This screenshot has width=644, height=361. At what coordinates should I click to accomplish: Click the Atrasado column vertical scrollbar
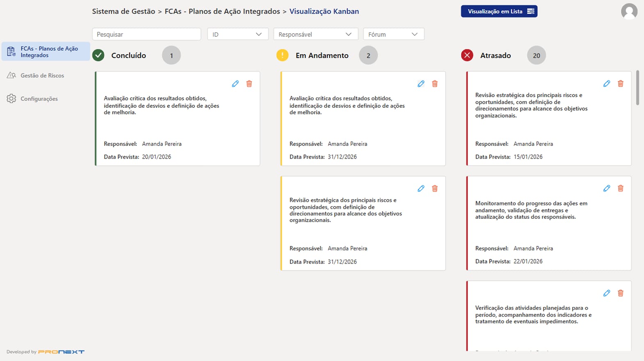coord(637,88)
